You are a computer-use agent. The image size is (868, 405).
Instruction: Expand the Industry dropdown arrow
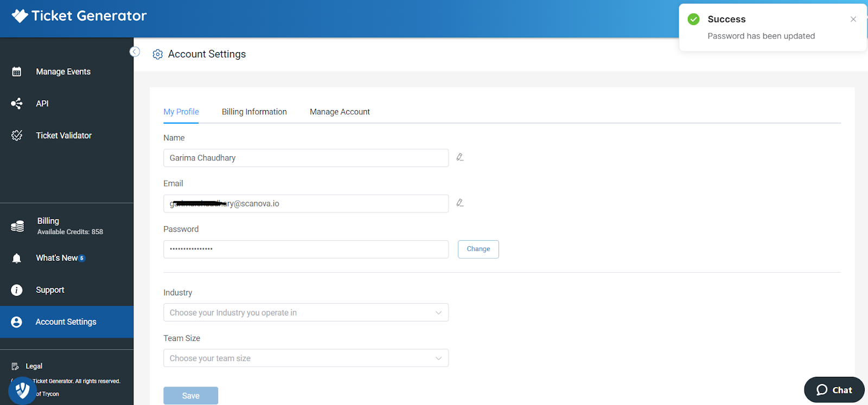438,313
